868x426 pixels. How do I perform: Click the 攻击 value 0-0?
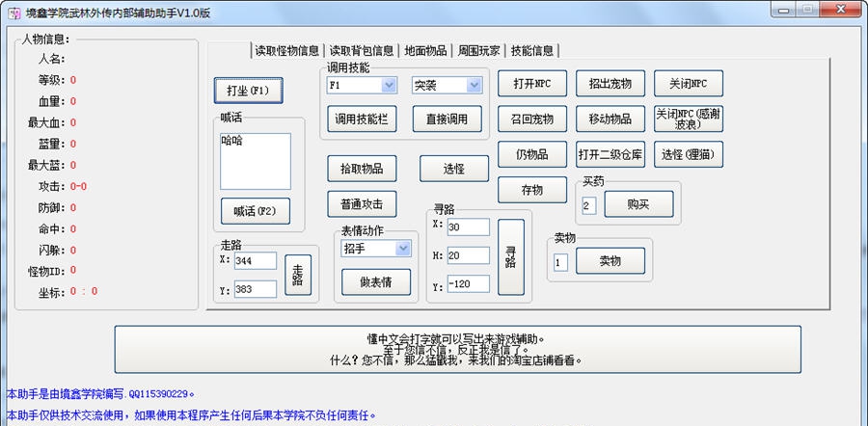pos(78,186)
